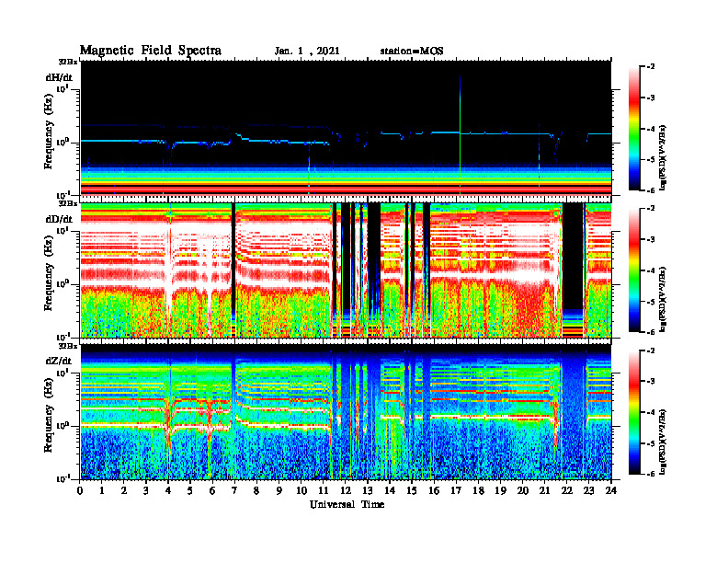Screen dimensions: 728x563
Task: Click the hour 9 tick label
Action: point(279,491)
